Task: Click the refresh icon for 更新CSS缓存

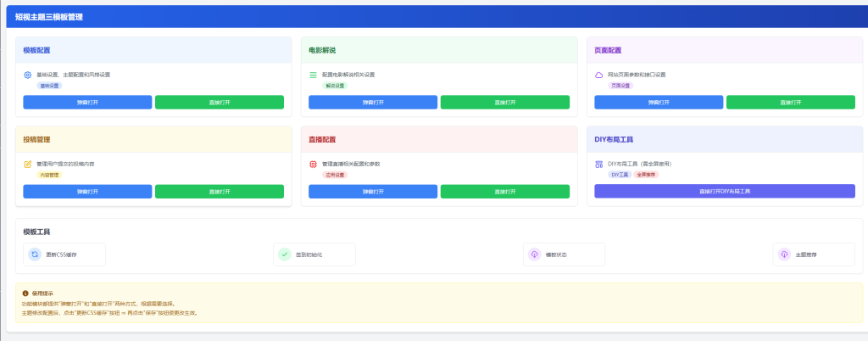Action: 35,254
